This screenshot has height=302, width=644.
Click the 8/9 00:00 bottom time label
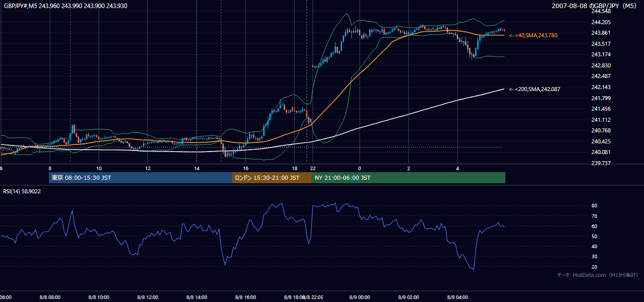(x=359, y=297)
